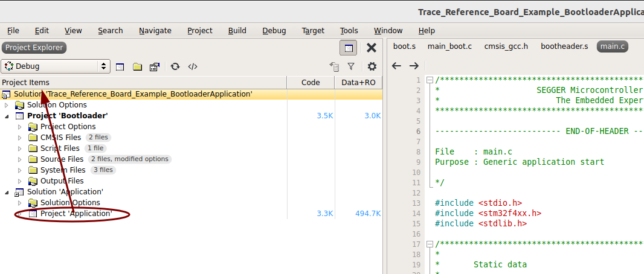Open the Debug configuration dropdown
Image resolution: width=644 pixels, height=274 pixels.
click(56, 66)
